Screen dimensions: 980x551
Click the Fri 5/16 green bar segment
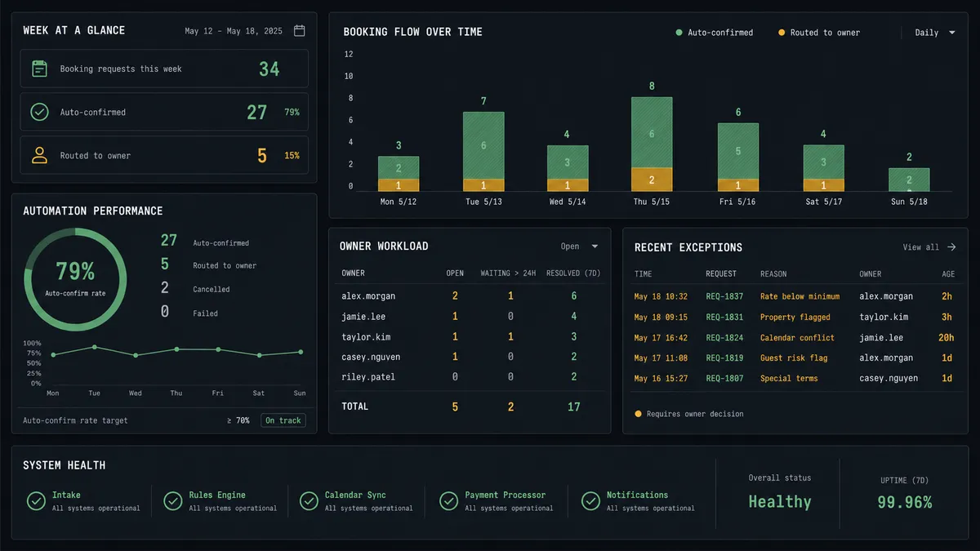click(738, 151)
